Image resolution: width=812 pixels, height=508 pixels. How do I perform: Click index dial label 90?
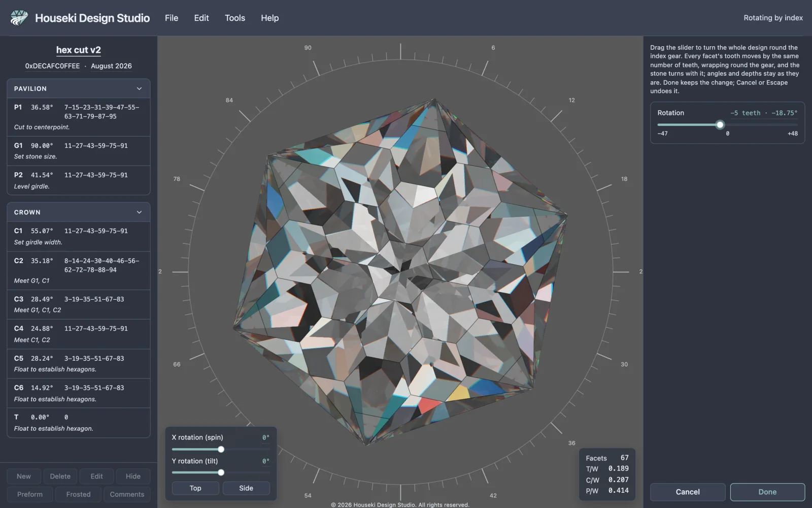click(x=308, y=48)
